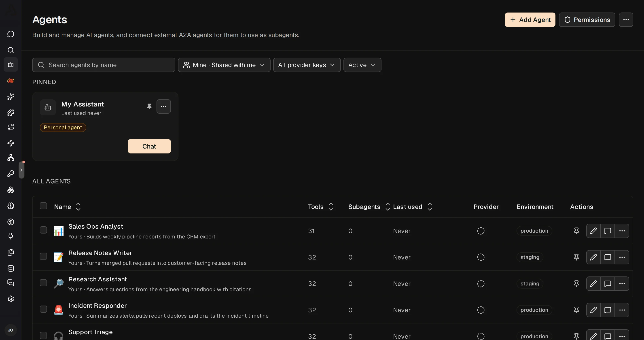Image resolution: width=644 pixels, height=340 pixels.
Task: Unpin My Assistant using its pin icon
Action: (149, 106)
